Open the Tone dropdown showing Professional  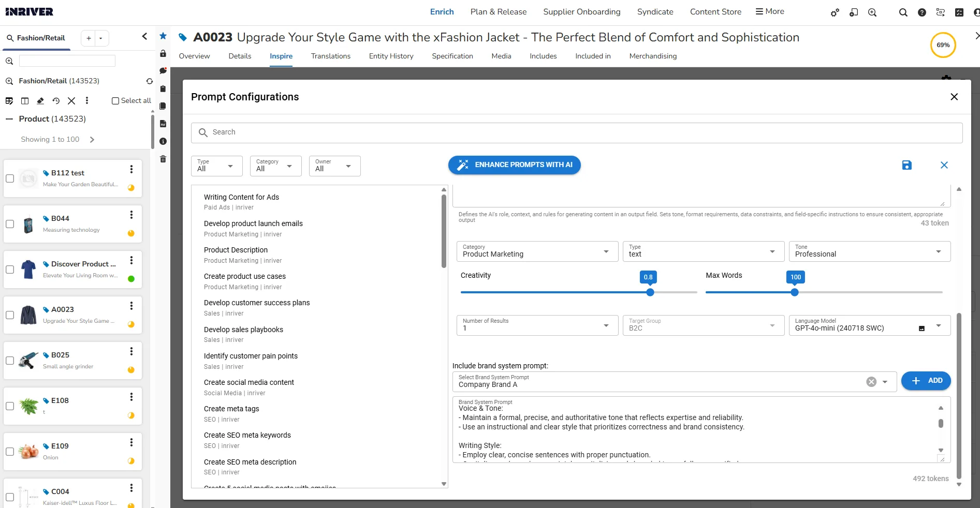pos(939,252)
